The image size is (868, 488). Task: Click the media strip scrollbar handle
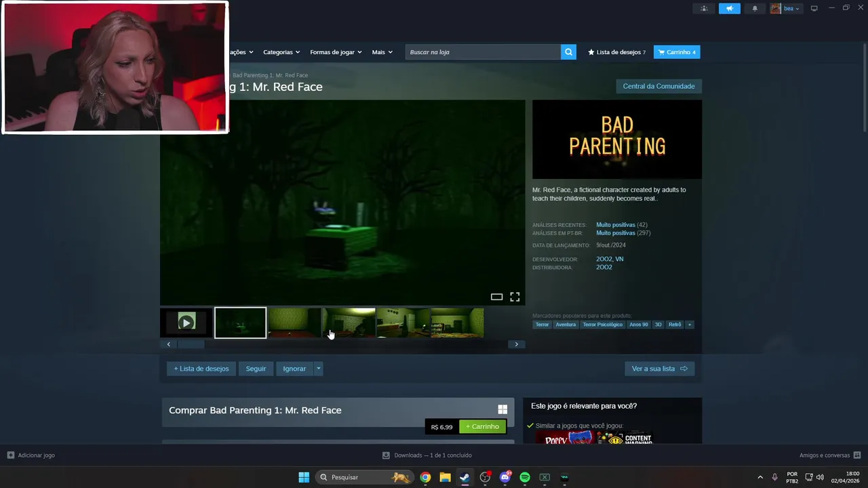(x=191, y=344)
